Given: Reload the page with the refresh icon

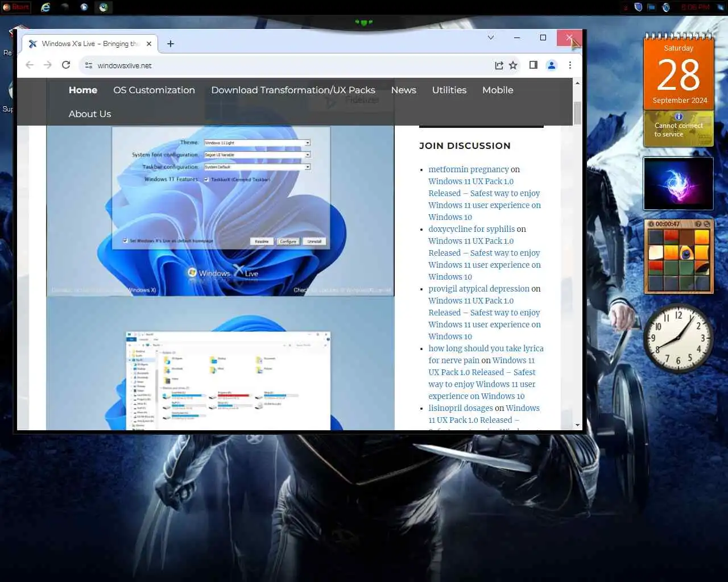Looking at the screenshot, I should (x=66, y=65).
